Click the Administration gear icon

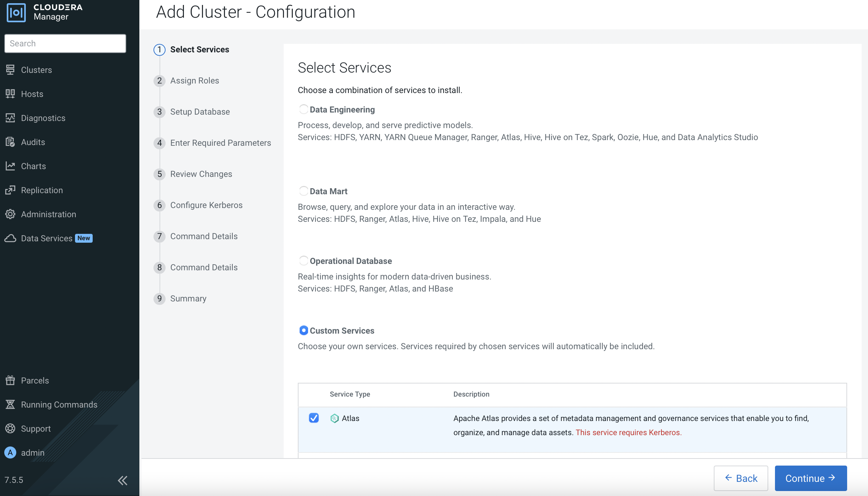pyautogui.click(x=10, y=214)
